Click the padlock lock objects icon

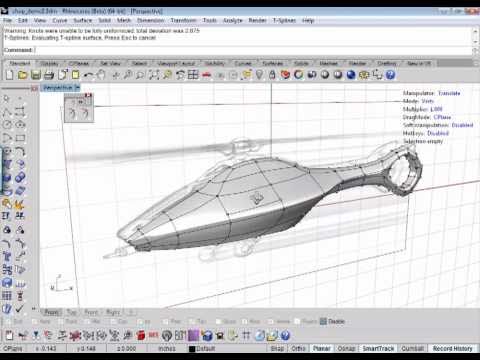272,75
